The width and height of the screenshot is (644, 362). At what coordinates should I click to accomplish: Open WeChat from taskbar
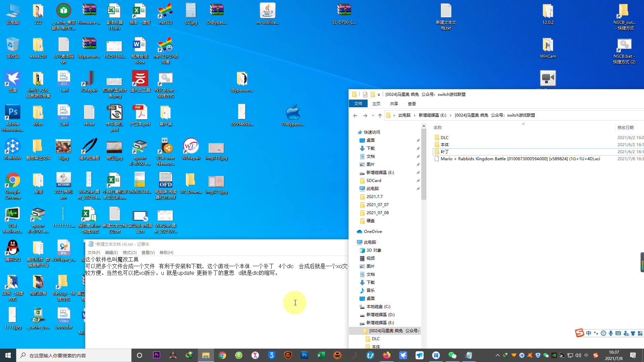tap(452, 355)
